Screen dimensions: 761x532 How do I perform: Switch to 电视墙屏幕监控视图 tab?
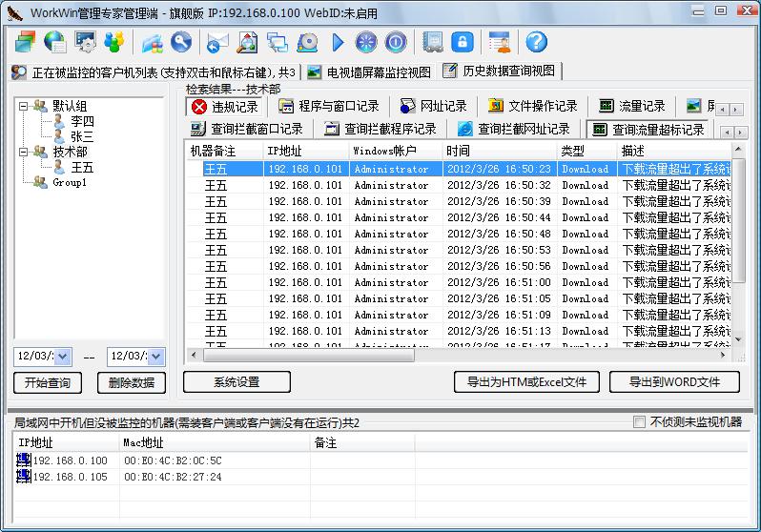pyautogui.click(x=369, y=72)
